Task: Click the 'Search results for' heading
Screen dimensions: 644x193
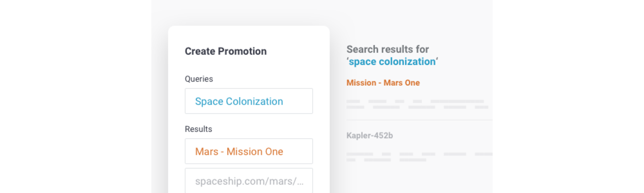Action: [x=388, y=49]
